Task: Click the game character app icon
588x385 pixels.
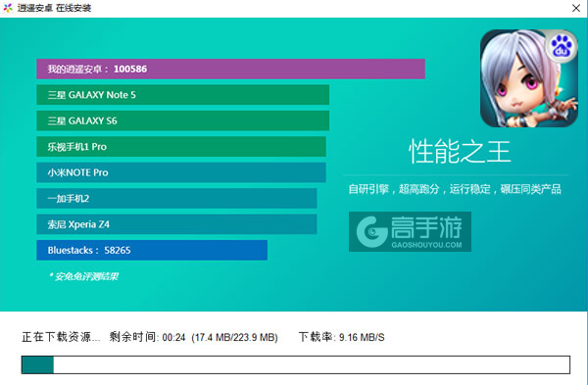Action: point(529,78)
